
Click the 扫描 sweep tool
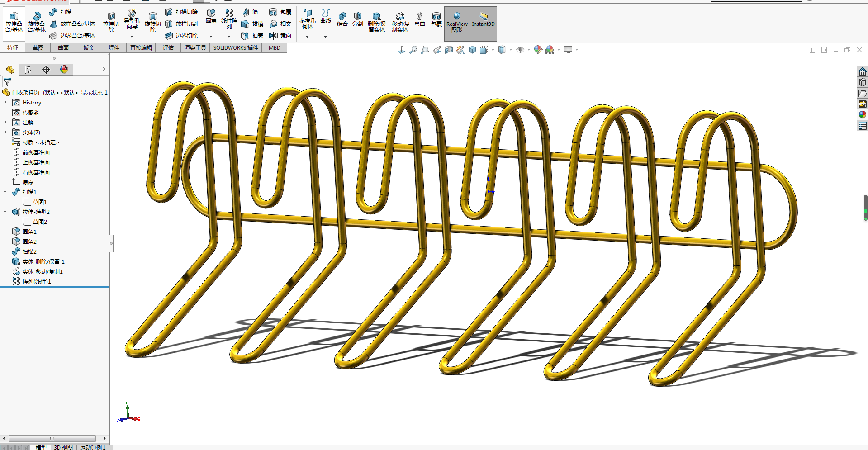60,12
